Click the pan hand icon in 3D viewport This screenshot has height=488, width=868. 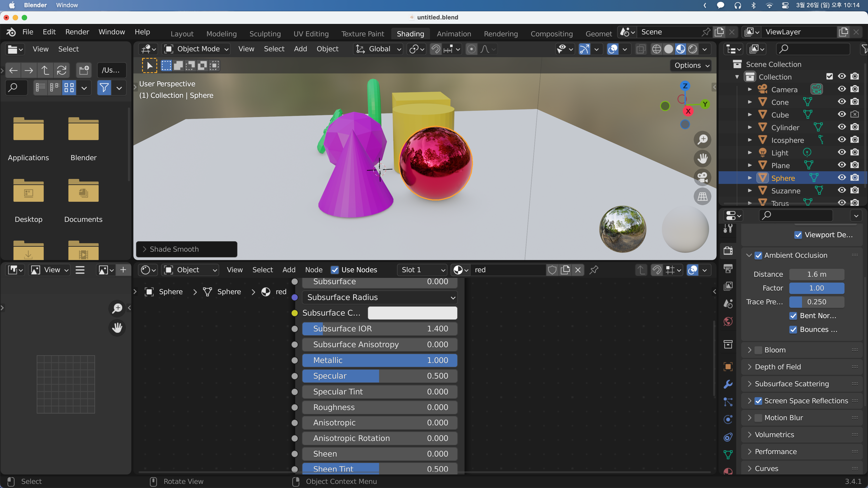click(x=702, y=158)
